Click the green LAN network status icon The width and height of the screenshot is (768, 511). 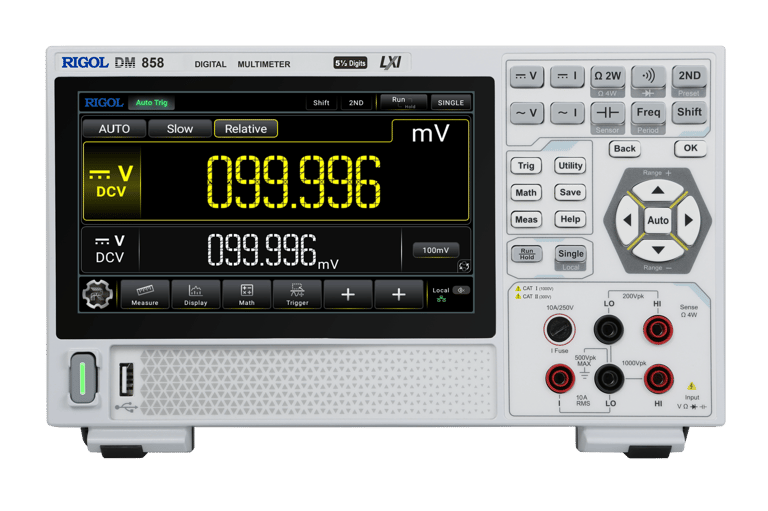click(x=441, y=299)
